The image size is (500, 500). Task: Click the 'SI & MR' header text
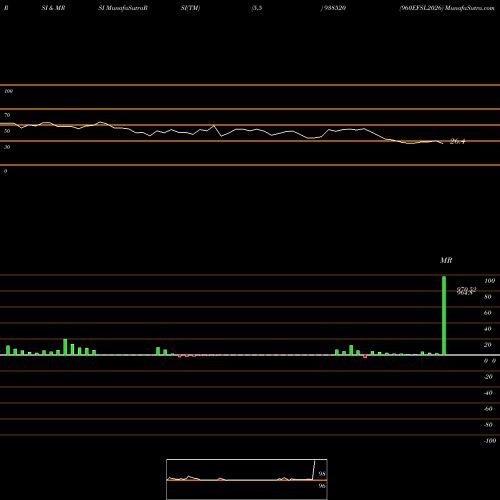[x=53, y=8]
